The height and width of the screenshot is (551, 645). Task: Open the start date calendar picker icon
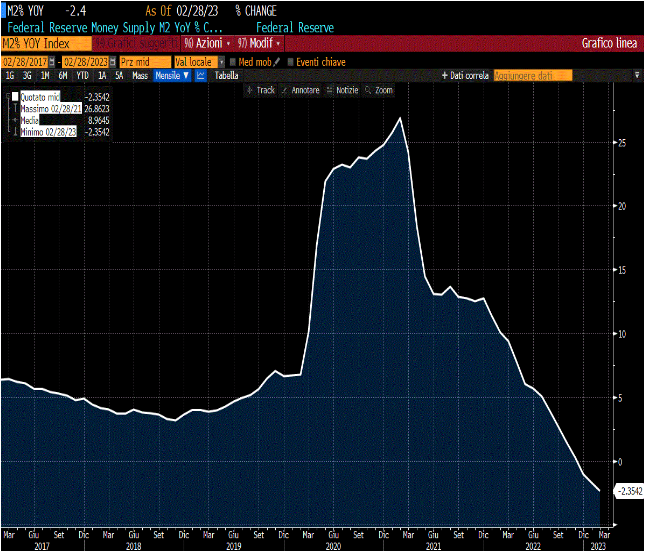(52, 62)
